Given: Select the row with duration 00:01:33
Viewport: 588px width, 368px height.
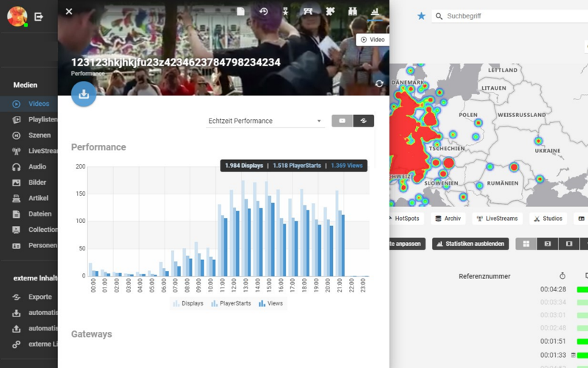Looking at the screenshot, I should tap(553, 355).
